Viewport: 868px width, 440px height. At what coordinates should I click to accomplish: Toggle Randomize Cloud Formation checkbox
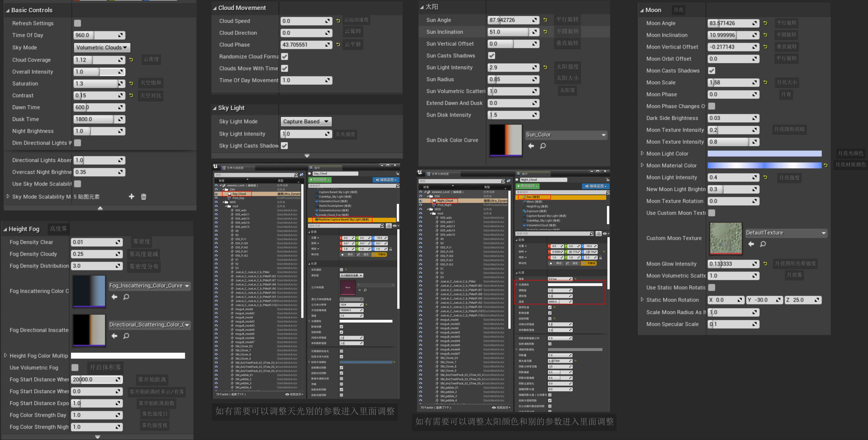point(285,57)
